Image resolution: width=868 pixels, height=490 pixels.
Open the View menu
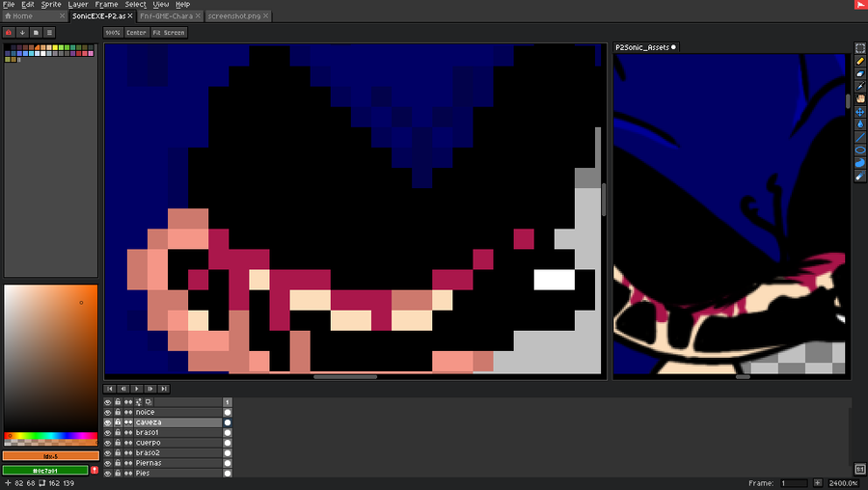click(x=160, y=5)
